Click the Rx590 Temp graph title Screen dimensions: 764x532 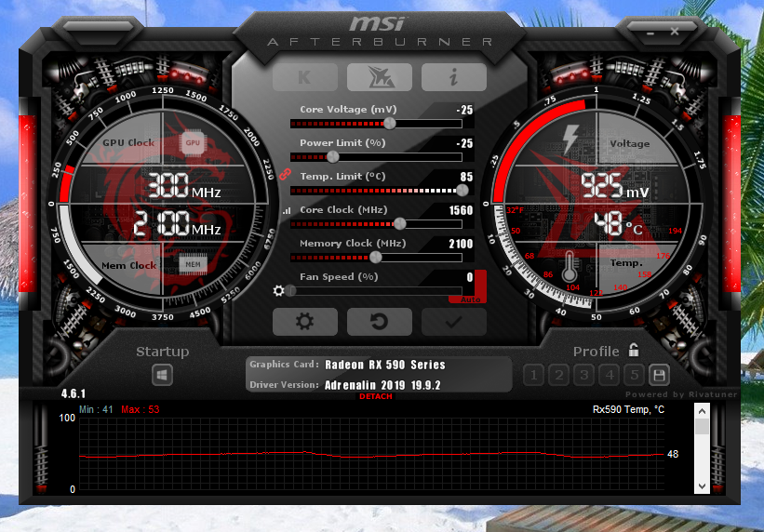point(628,410)
